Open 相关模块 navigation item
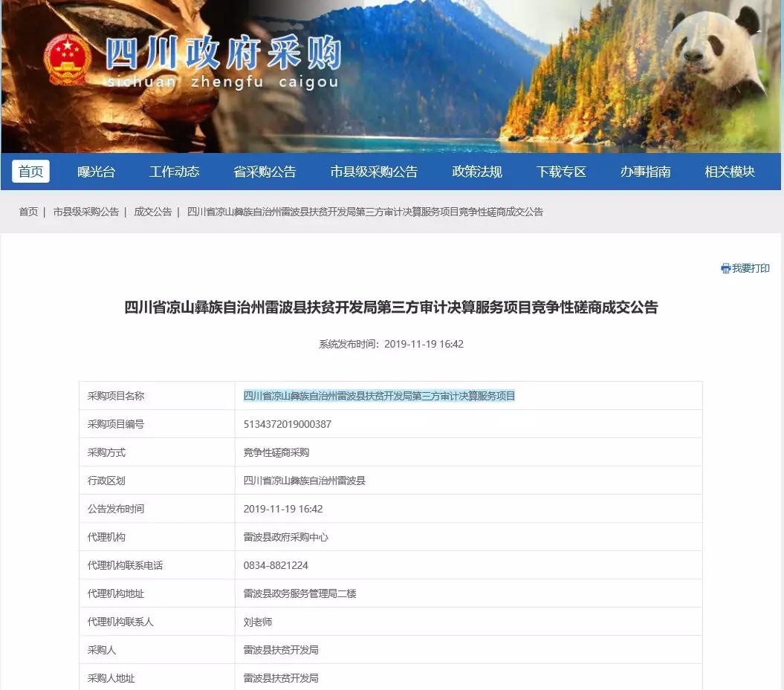The width and height of the screenshot is (784, 690). click(730, 172)
